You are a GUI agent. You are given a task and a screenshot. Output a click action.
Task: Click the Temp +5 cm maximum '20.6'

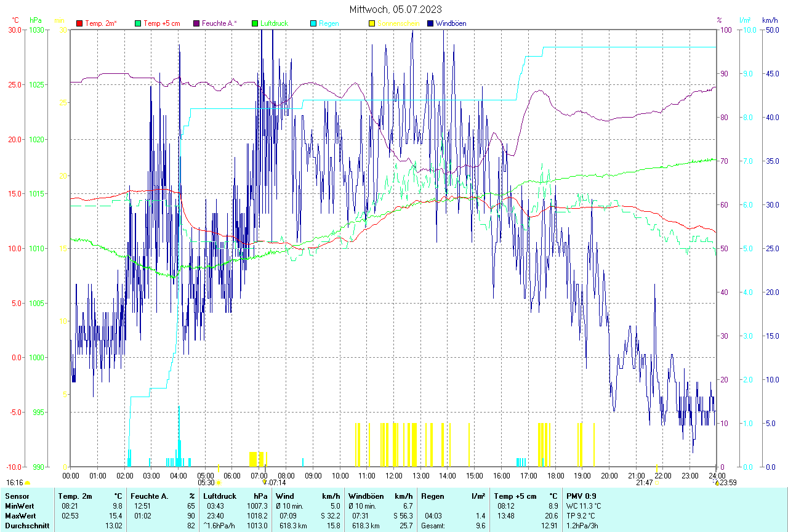[551, 516]
